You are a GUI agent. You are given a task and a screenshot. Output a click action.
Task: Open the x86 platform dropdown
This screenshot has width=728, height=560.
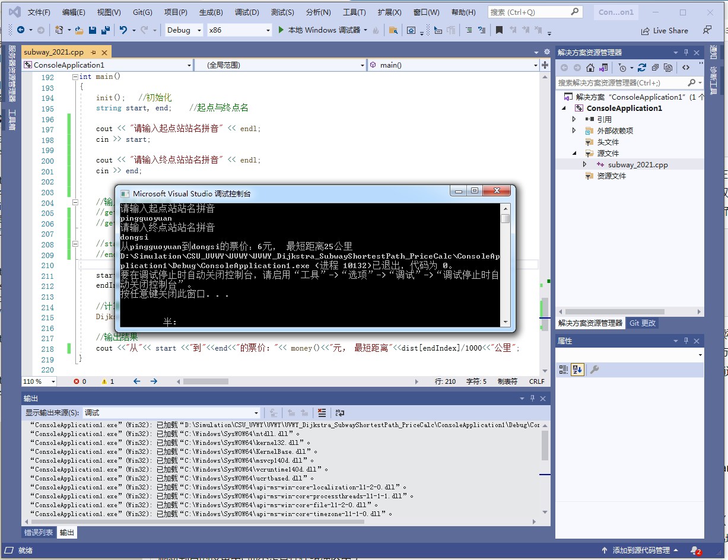[239, 30]
